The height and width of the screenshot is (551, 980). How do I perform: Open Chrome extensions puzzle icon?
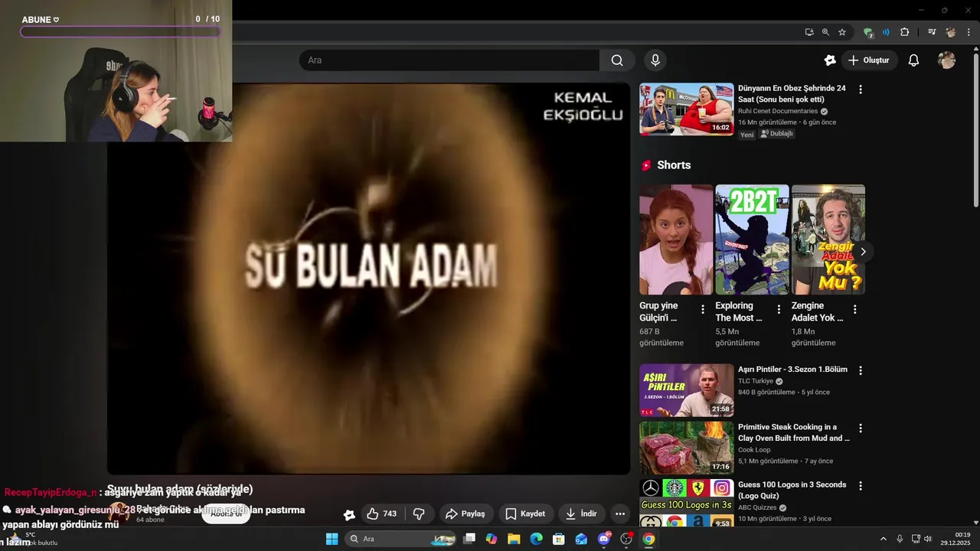[x=905, y=32]
